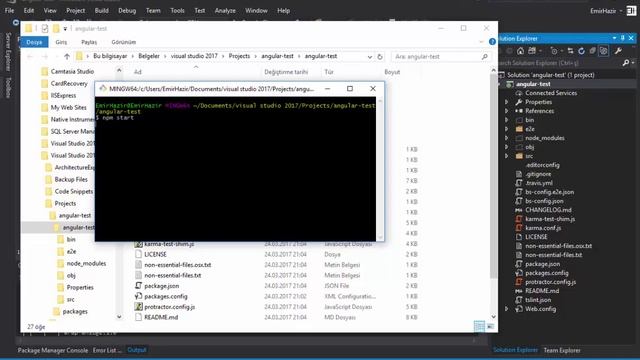Click the Up arrow in File Explorer navigation
The image size is (640, 360).
coord(67,56)
